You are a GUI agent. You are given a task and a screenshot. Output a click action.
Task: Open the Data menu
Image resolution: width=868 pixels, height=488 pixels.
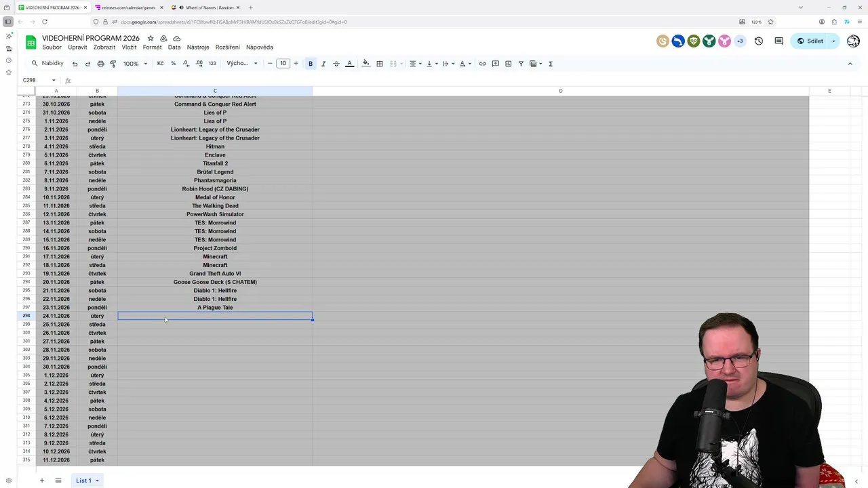click(174, 47)
